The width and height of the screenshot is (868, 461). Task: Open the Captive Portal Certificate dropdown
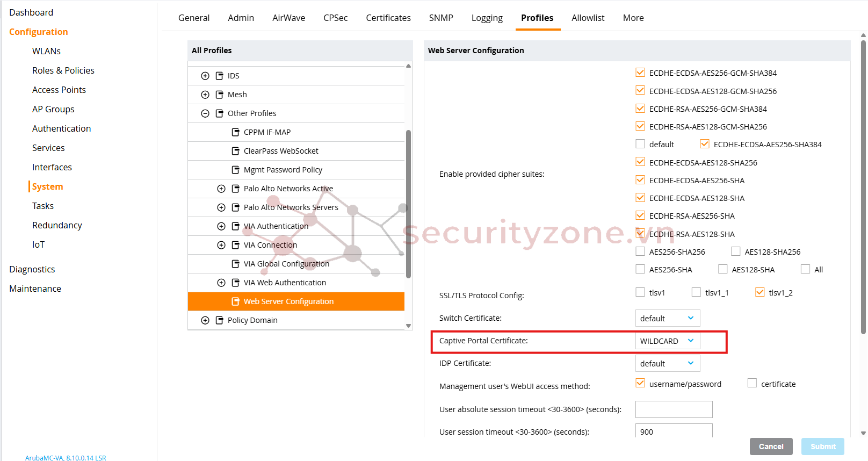point(667,341)
